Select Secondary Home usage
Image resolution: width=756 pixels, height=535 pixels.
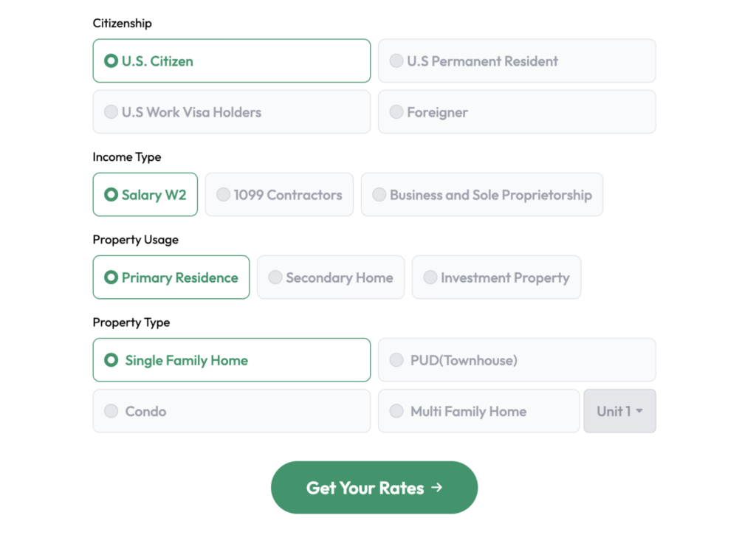(330, 277)
